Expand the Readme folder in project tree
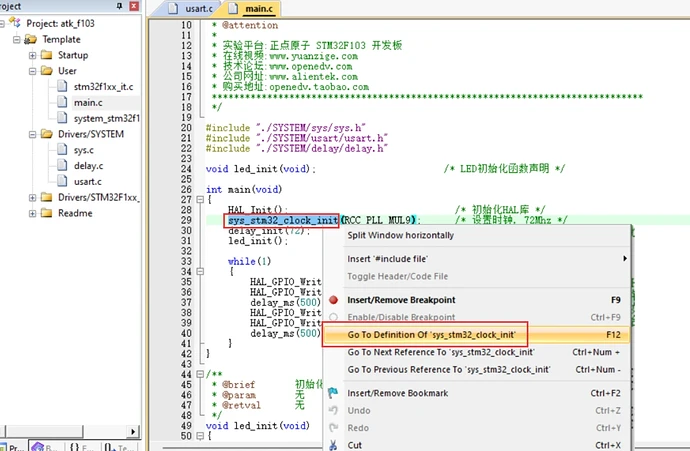 pyautogui.click(x=32, y=213)
